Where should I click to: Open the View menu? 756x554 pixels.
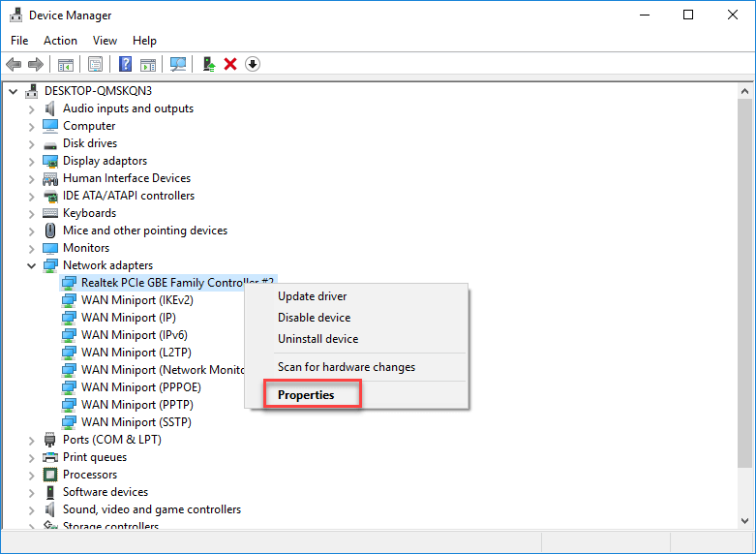tap(105, 41)
